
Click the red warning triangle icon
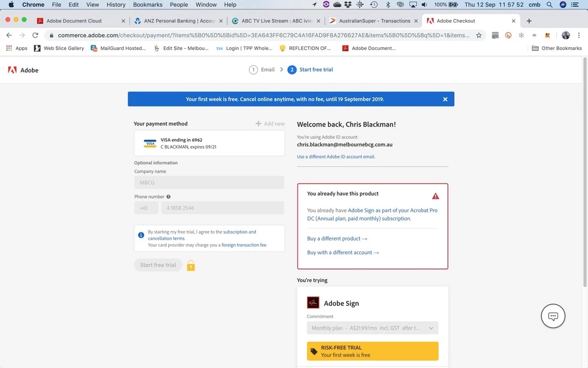(x=435, y=196)
